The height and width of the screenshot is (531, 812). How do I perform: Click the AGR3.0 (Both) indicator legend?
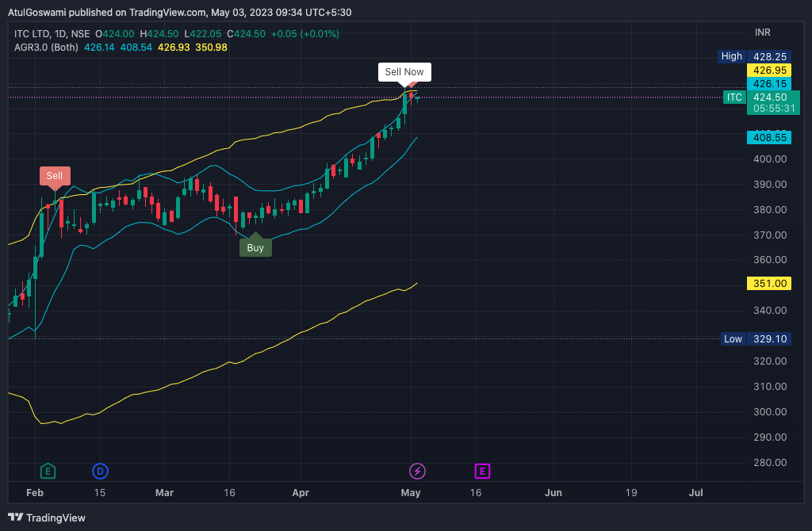pos(46,47)
